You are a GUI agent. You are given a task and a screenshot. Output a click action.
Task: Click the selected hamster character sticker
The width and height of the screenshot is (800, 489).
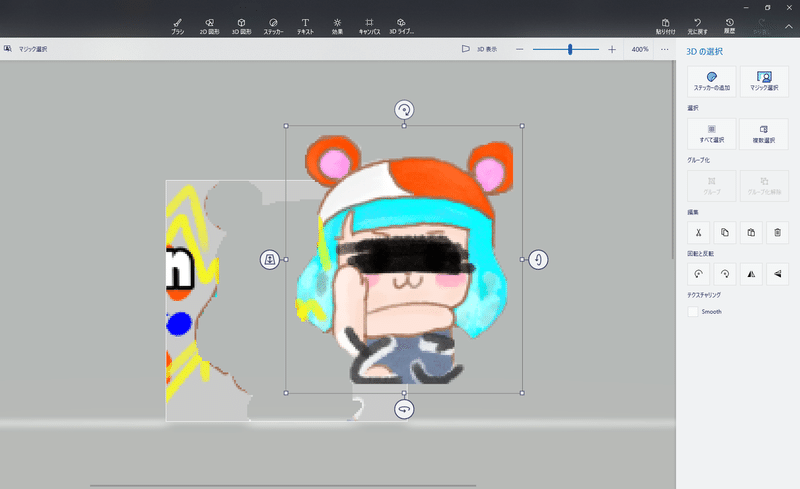click(x=404, y=259)
